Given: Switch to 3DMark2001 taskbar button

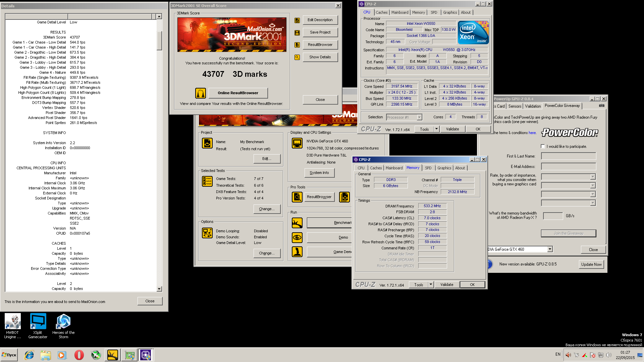Looking at the screenshot, I should point(113,355).
